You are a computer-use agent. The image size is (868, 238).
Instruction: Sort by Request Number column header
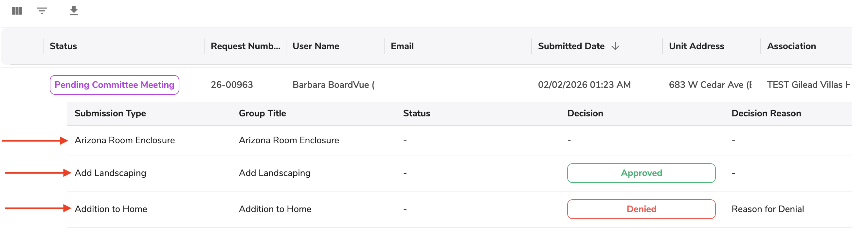click(x=245, y=46)
